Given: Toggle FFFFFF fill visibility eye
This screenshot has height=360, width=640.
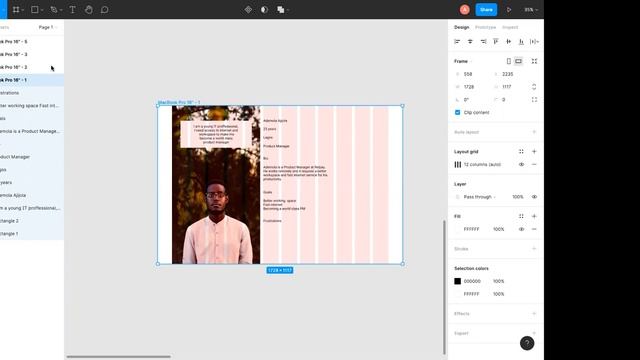Looking at the screenshot, I should (521, 229).
